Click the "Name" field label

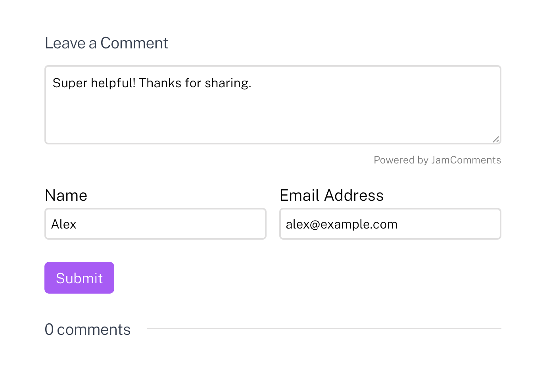click(x=66, y=195)
